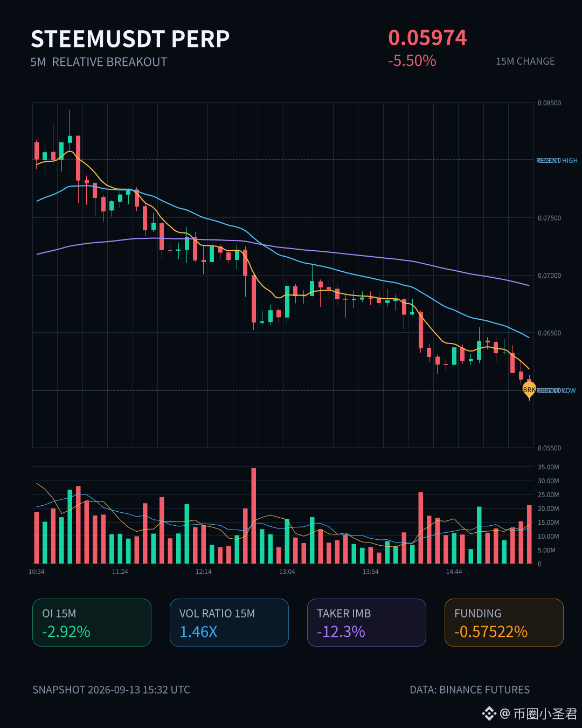Image resolution: width=582 pixels, height=728 pixels.
Task: Click the 15M CHANGE label
Action: point(525,61)
